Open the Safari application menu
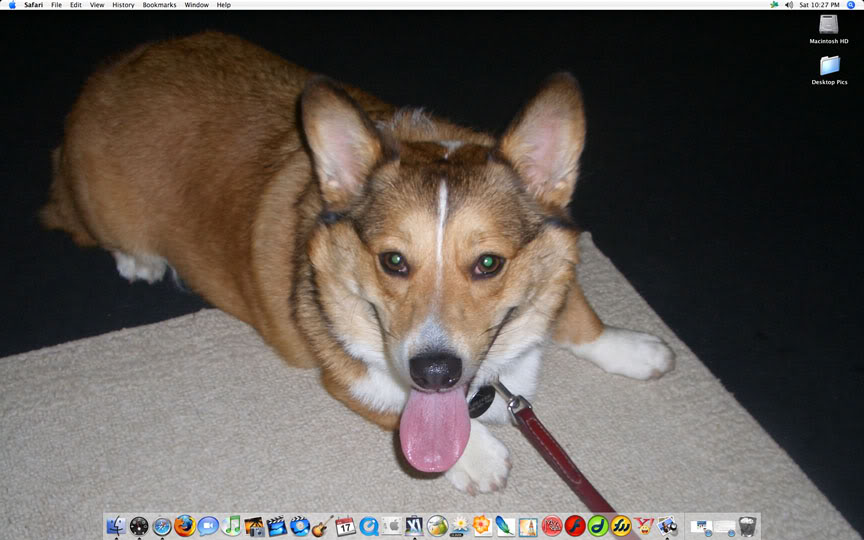This screenshot has height=540, width=864. [34, 4]
